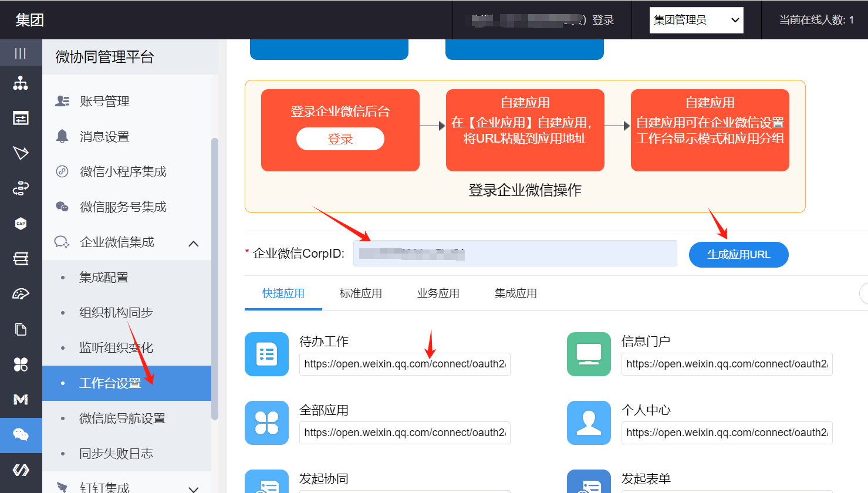Toggle the hamburger menu in the left rail
Image resolution: width=868 pixels, height=493 pixels.
[x=21, y=53]
